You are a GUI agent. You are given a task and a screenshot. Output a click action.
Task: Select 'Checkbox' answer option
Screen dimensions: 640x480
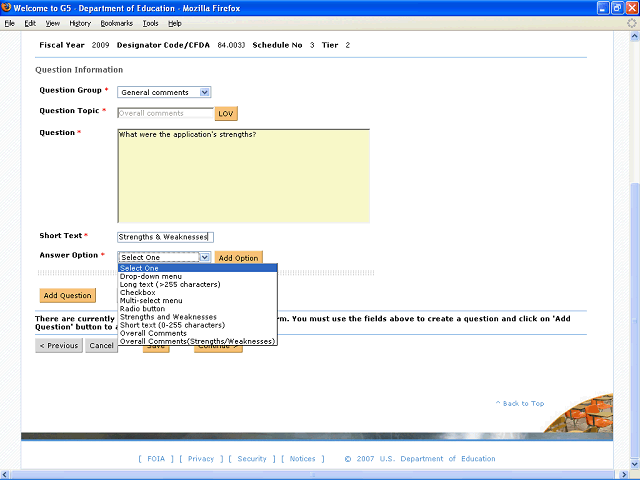(198, 293)
